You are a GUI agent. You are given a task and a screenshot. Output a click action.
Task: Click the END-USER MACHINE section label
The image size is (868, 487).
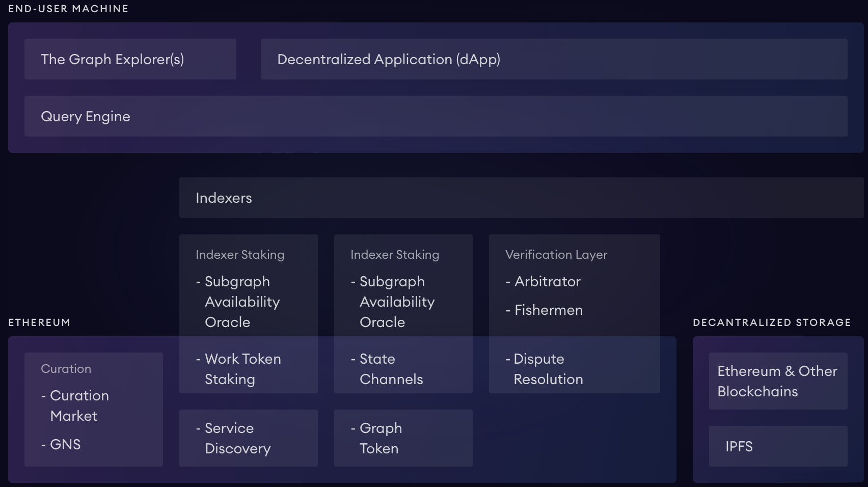click(x=68, y=9)
